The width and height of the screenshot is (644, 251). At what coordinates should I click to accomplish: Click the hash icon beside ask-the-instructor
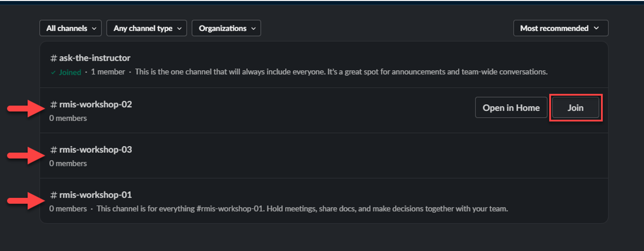click(x=53, y=58)
